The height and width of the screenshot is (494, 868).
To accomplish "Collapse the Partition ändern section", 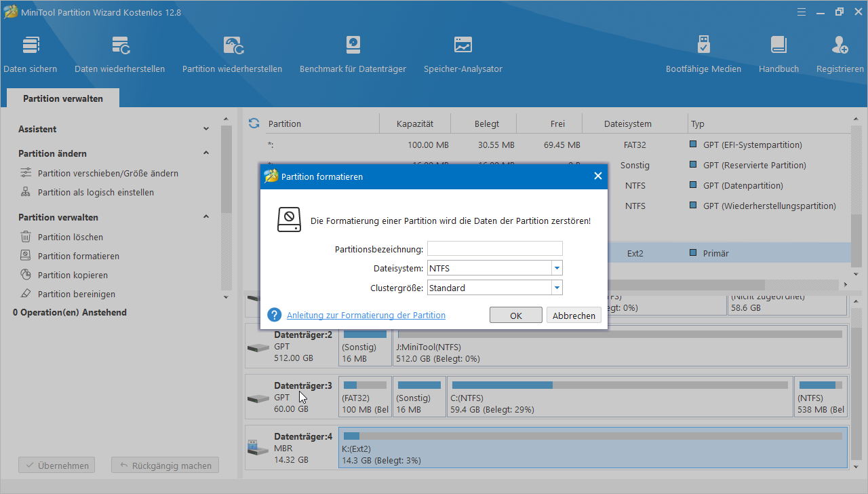I will [206, 153].
